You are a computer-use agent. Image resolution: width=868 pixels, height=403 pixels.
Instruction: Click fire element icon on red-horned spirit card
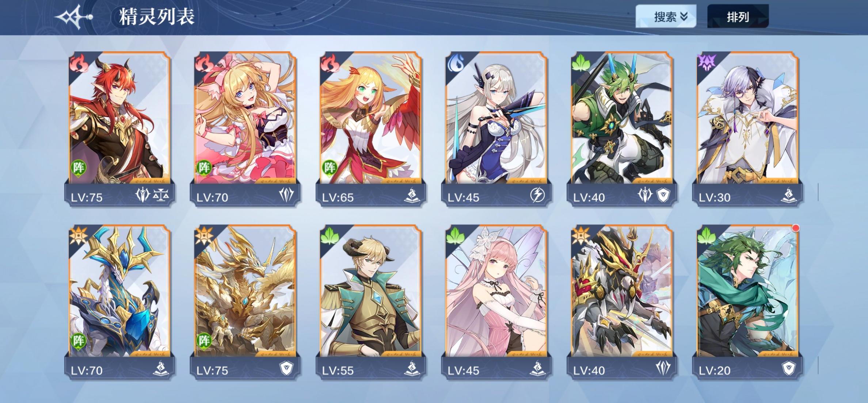pyautogui.click(x=80, y=64)
